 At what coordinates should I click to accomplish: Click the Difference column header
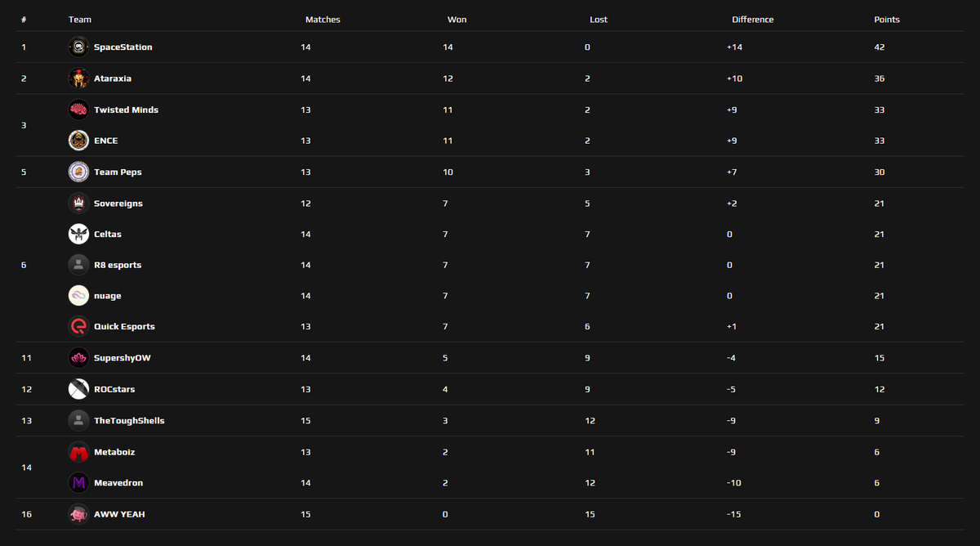[753, 20]
